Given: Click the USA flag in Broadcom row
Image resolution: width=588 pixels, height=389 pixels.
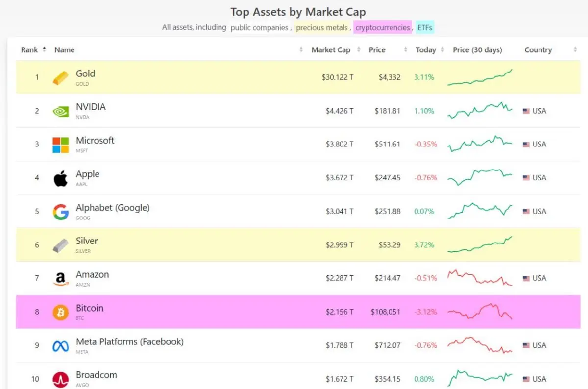Looking at the screenshot, I should tap(526, 379).
